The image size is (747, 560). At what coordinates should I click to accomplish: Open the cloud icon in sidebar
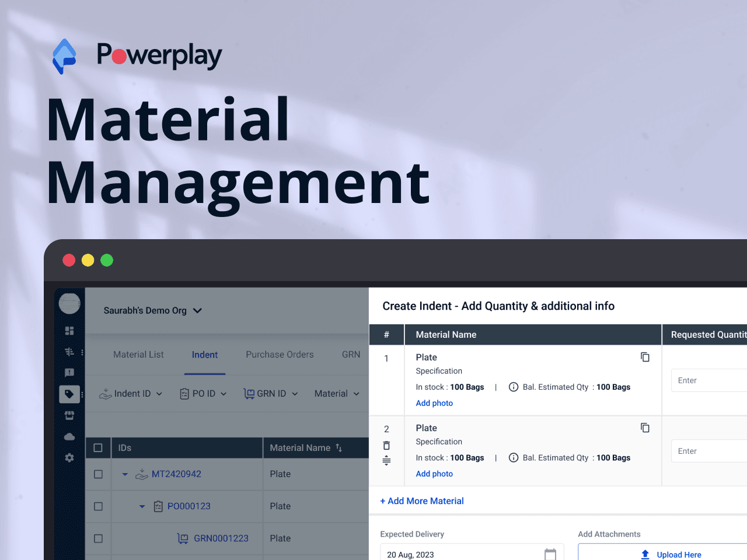click(69, 436)
